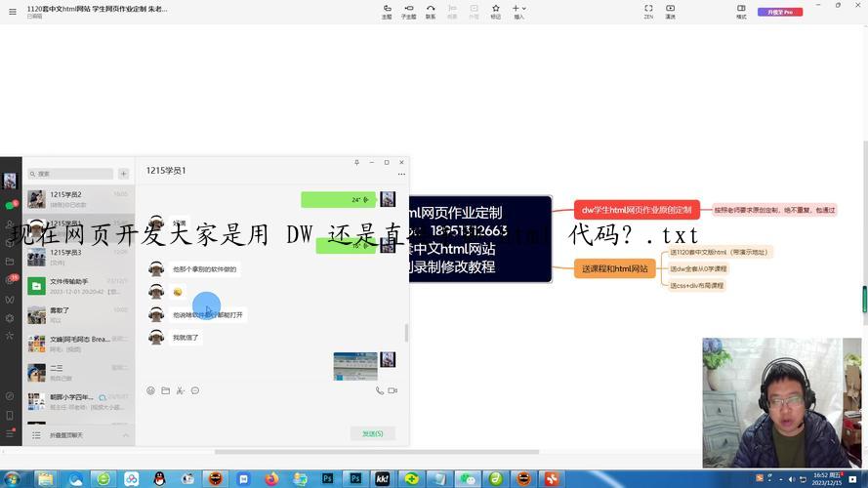
Task: Open Moments icon with red badge in WeChat sidebar
Action: pos(10,280)
